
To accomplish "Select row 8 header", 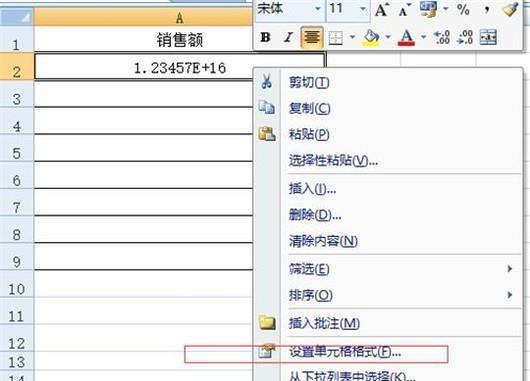I will coord(17,230).
